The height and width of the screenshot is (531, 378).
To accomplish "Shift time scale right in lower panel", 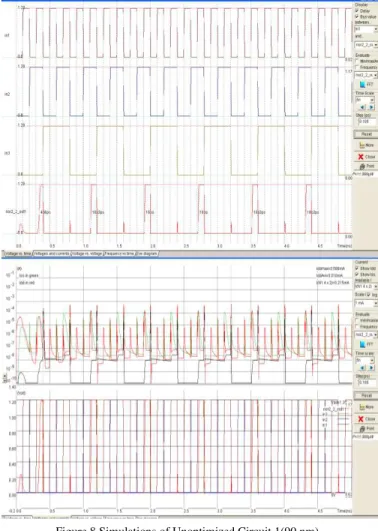I will click(371, 367).
